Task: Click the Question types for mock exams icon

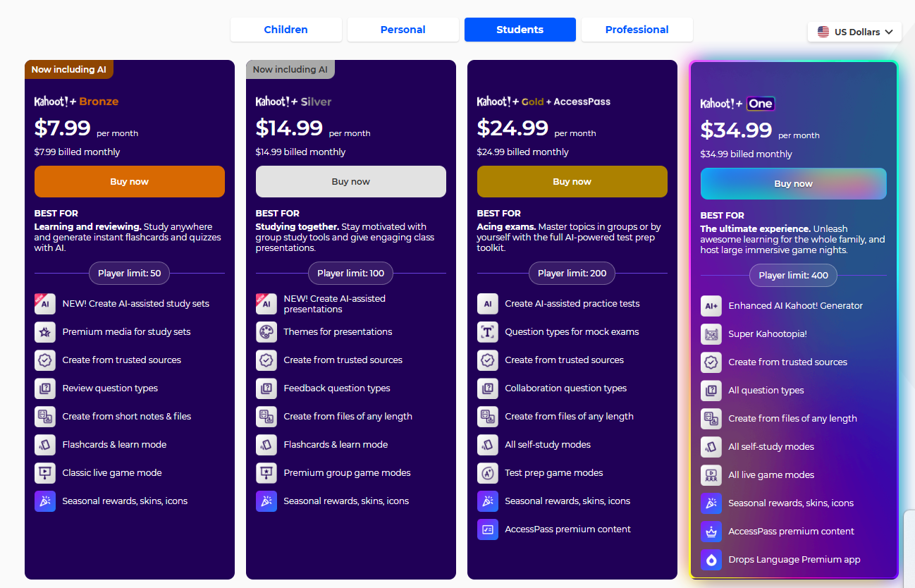Action: tap(488, 332)
